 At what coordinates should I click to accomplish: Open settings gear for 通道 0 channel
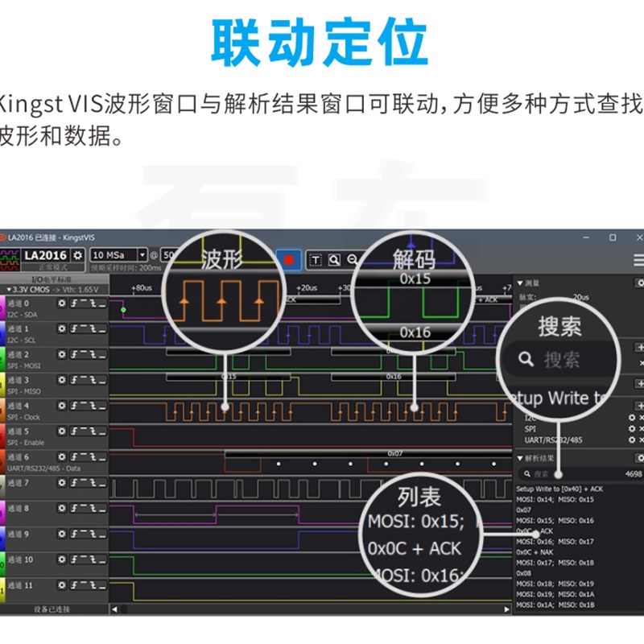pos(61,303)
